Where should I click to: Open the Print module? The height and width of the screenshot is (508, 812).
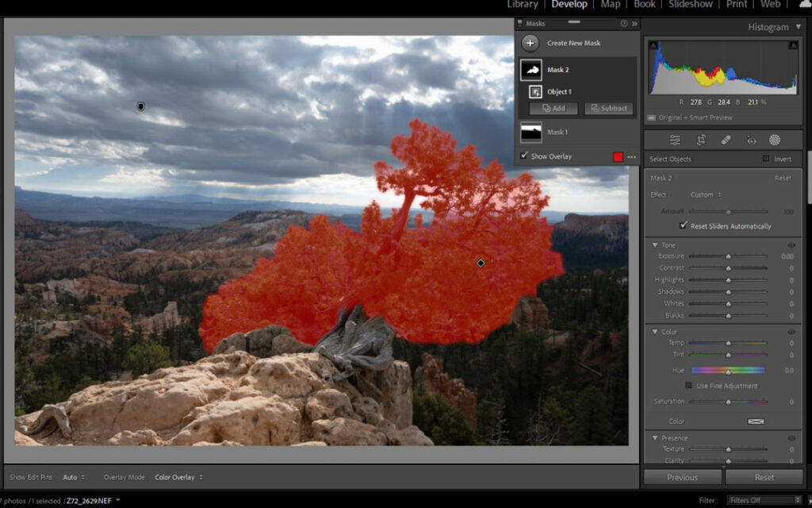737,5
